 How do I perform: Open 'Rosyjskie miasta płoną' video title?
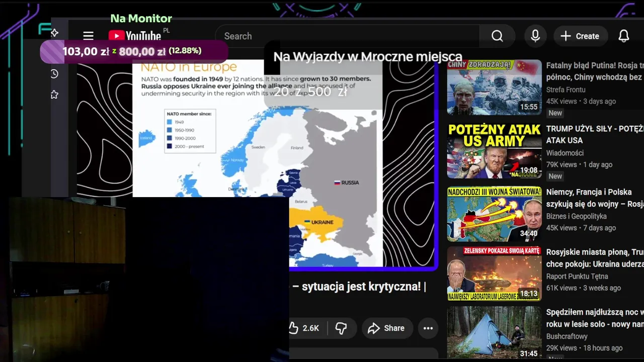(595, 258)
